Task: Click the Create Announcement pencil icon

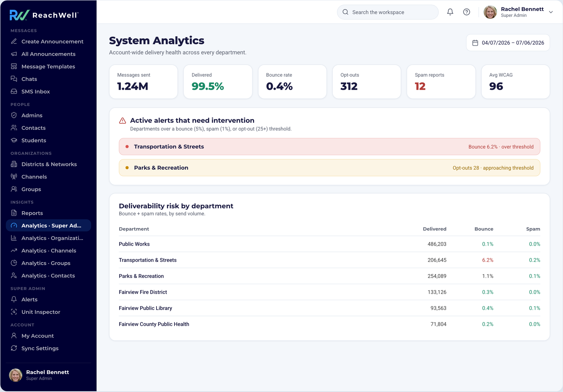Action: click(x=14, y=41)
